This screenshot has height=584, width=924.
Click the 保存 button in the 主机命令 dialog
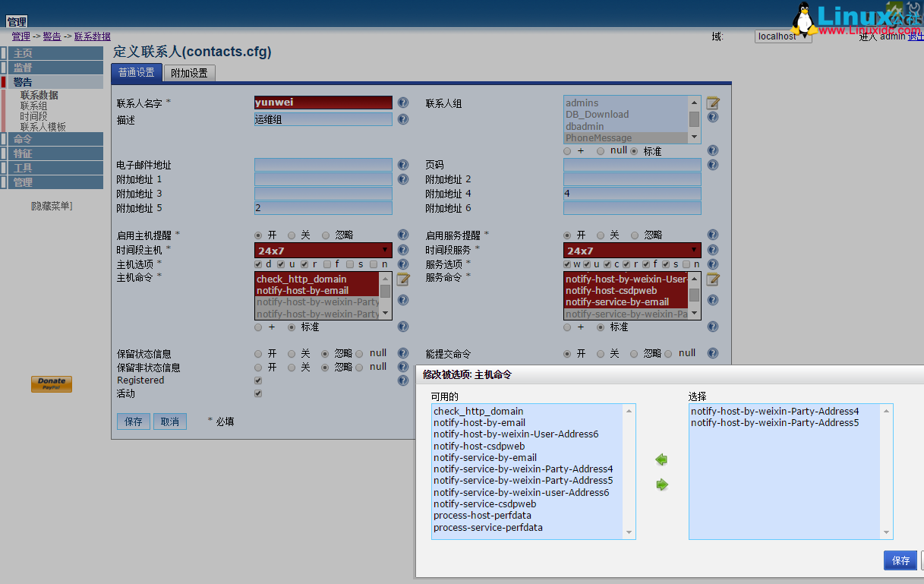pos(900,560)
